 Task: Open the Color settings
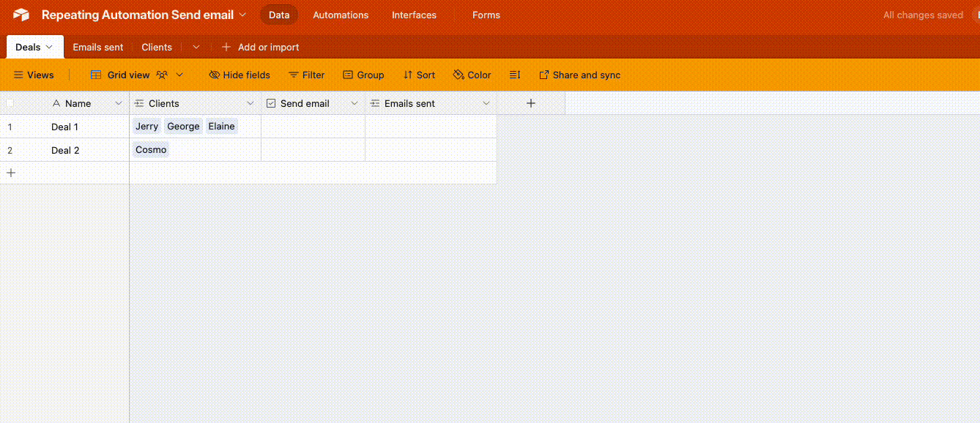tap(472, 75)
